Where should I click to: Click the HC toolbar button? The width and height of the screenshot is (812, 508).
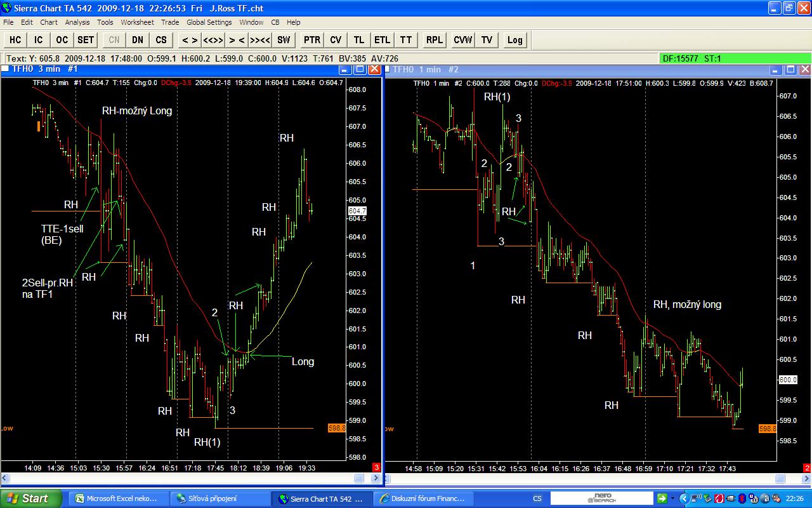(x=15, y=40)
